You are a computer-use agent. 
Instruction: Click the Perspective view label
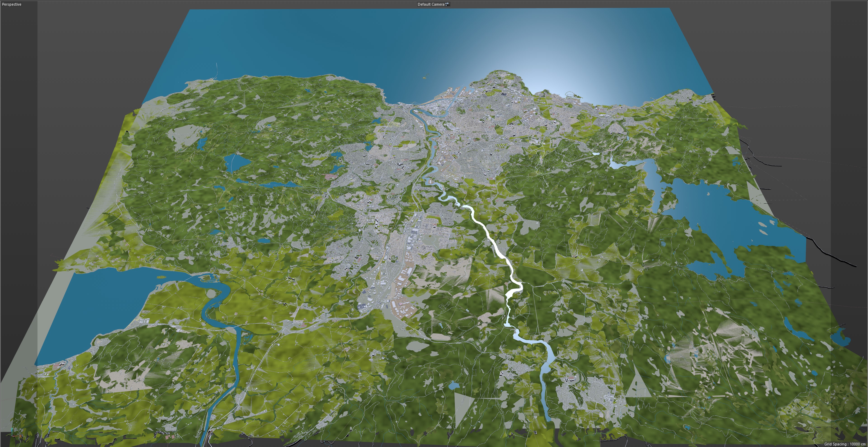pos(12,4)
